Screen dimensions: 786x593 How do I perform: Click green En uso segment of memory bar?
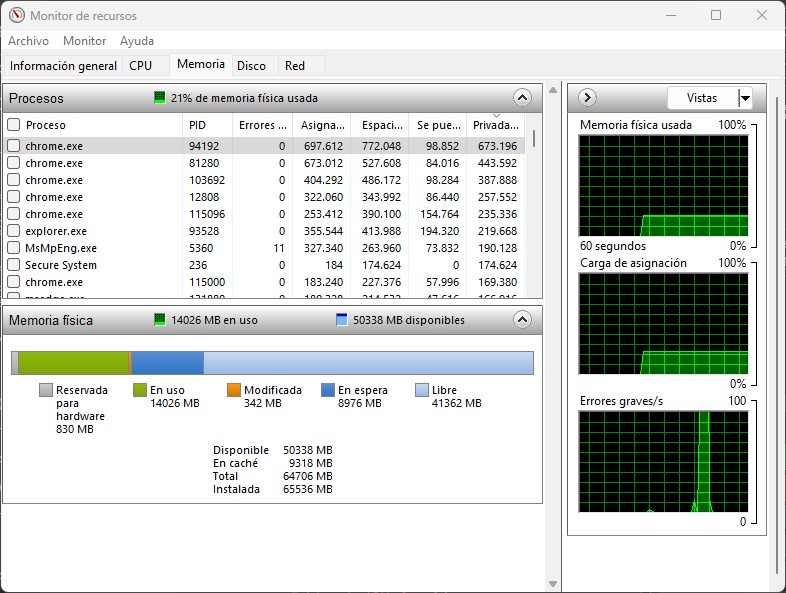point(74,363)
